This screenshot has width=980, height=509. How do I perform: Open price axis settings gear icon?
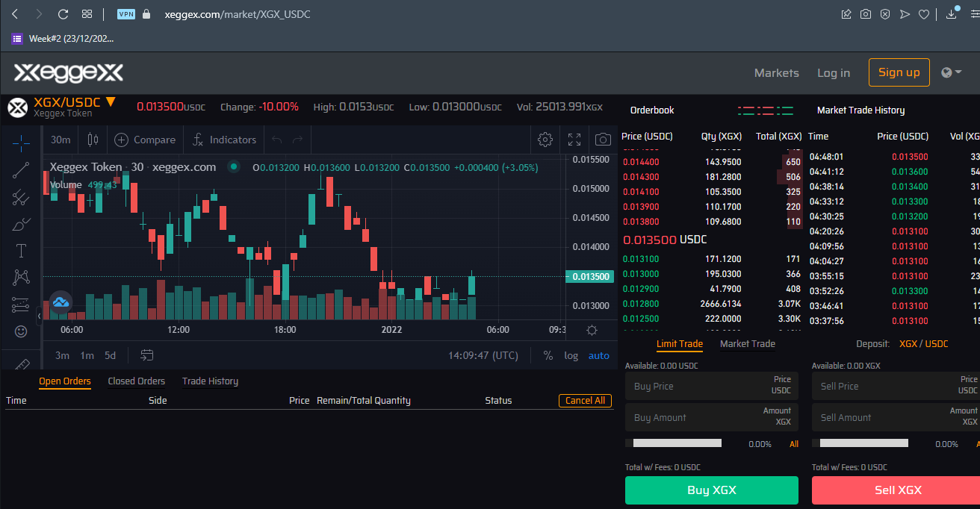[592, 330]
